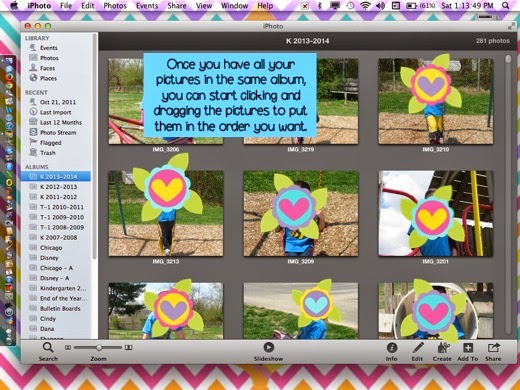Select the Chicago - A album
520x390 pixels.
[56, 268]
